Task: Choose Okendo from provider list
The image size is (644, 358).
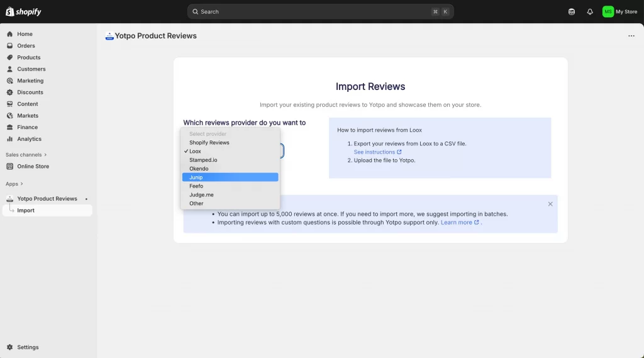Action: (x=230, y=169)
